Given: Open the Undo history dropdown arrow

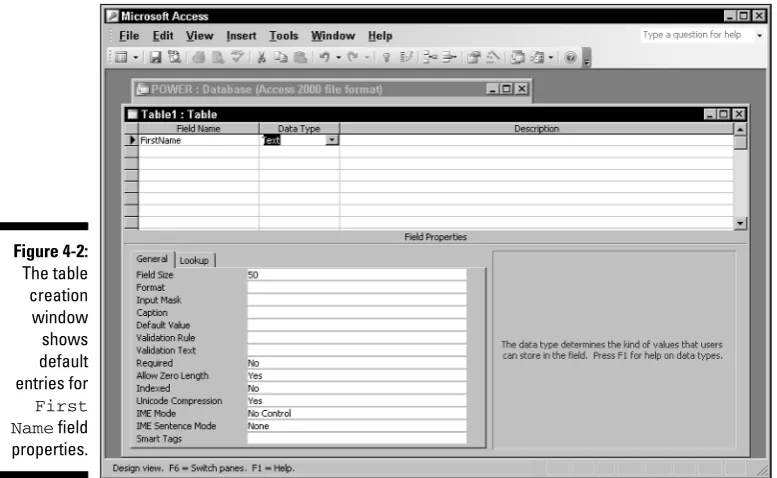Looking at the screenshot, I should click(338, 57).
